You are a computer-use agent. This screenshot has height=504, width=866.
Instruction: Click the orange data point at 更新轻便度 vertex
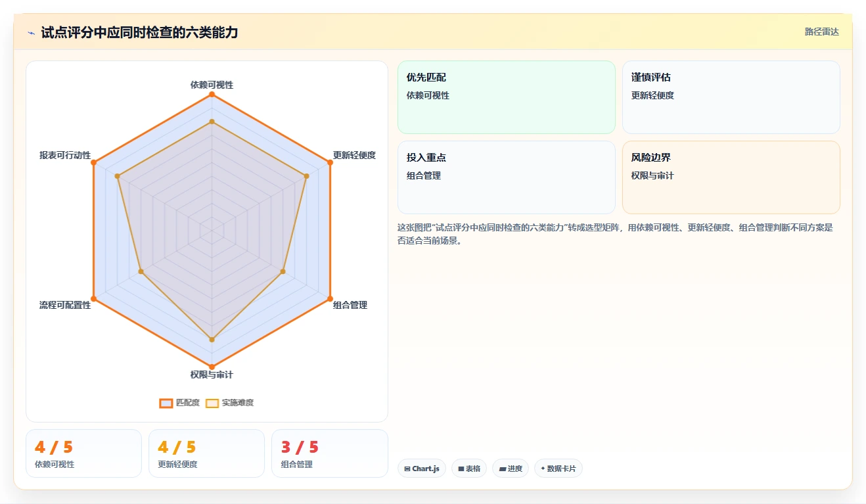pyautogui.click(x=330, y=162)
